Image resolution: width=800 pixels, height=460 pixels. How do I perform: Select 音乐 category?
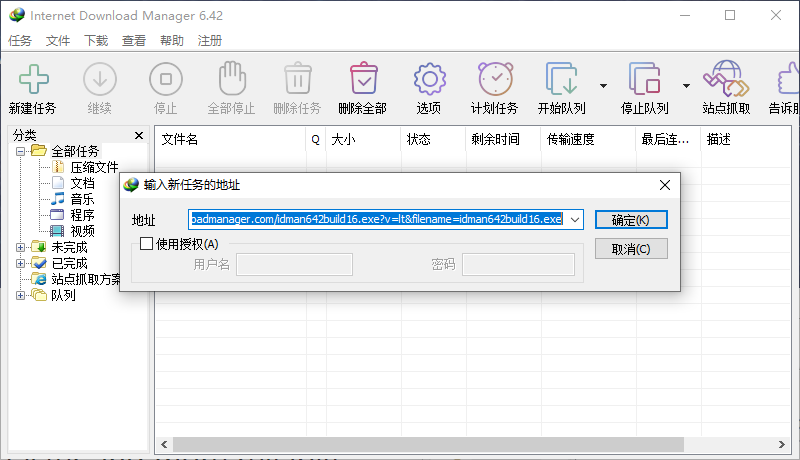pos(82,199)
